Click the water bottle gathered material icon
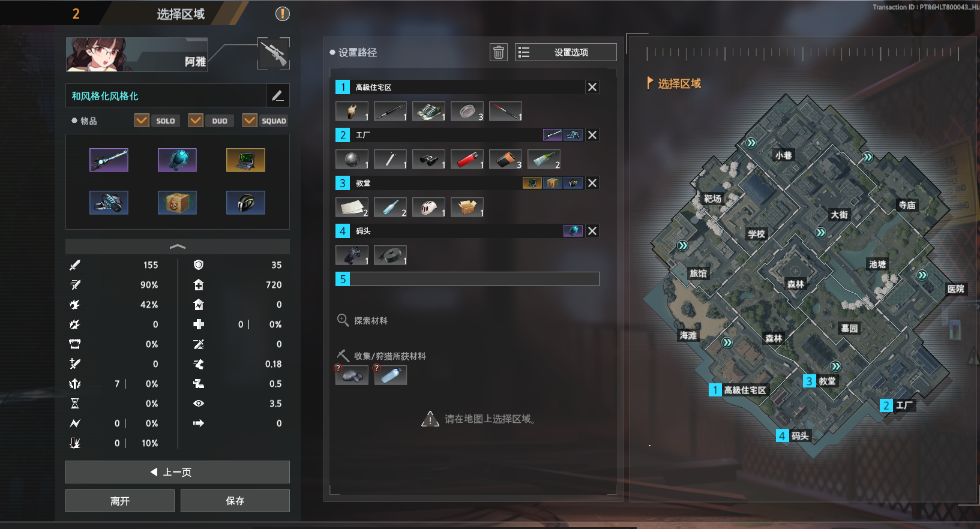This screenshot has height=529, width=980. click(390, 375)
